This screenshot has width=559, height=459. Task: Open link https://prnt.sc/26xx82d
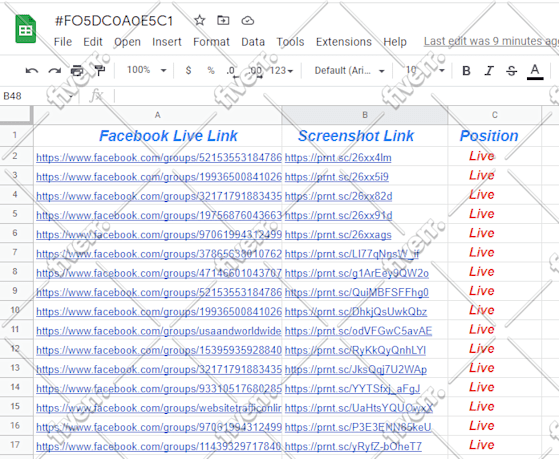pos(338,196)
